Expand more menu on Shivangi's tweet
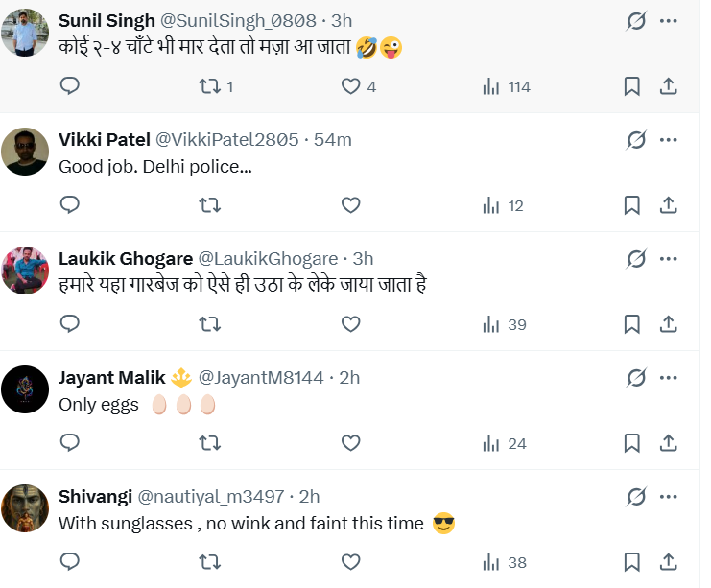711x588 pixels. click(669, 497)
